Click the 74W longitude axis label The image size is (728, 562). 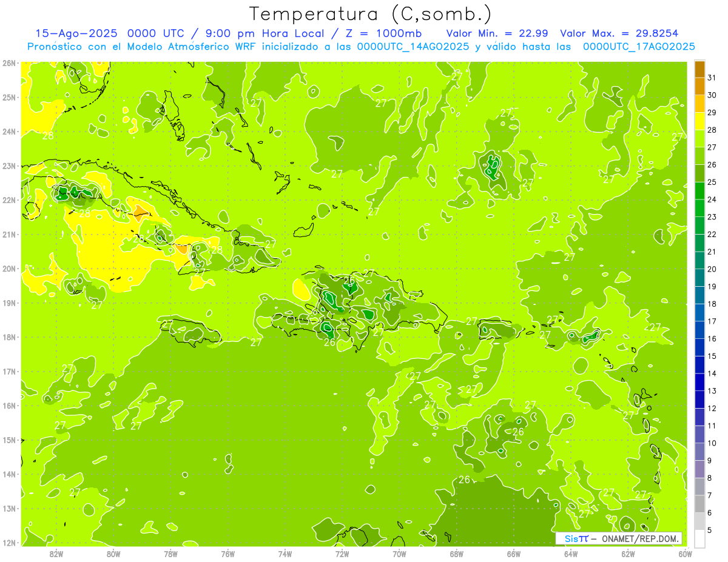[x=285, y=554]
